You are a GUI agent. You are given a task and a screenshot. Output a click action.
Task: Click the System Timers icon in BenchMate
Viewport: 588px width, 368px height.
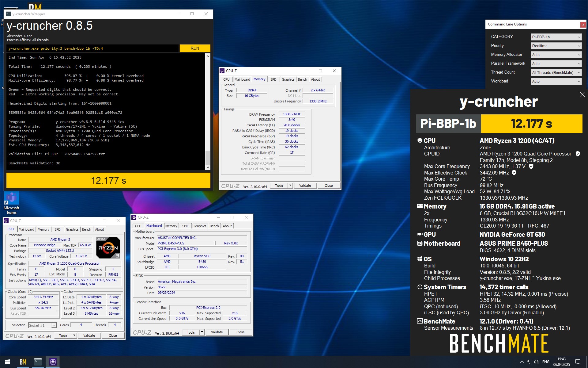(420, 287)
